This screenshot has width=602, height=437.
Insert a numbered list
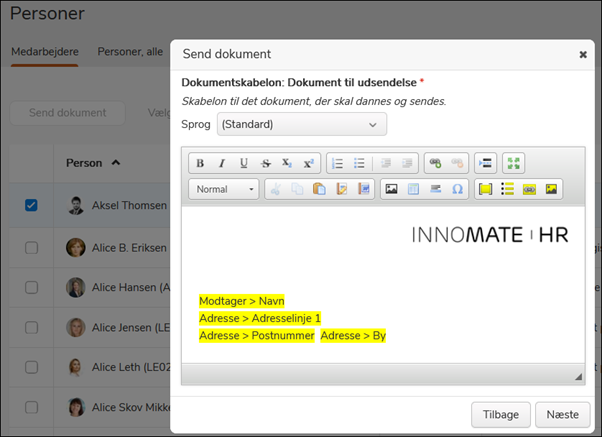(337, 164)
